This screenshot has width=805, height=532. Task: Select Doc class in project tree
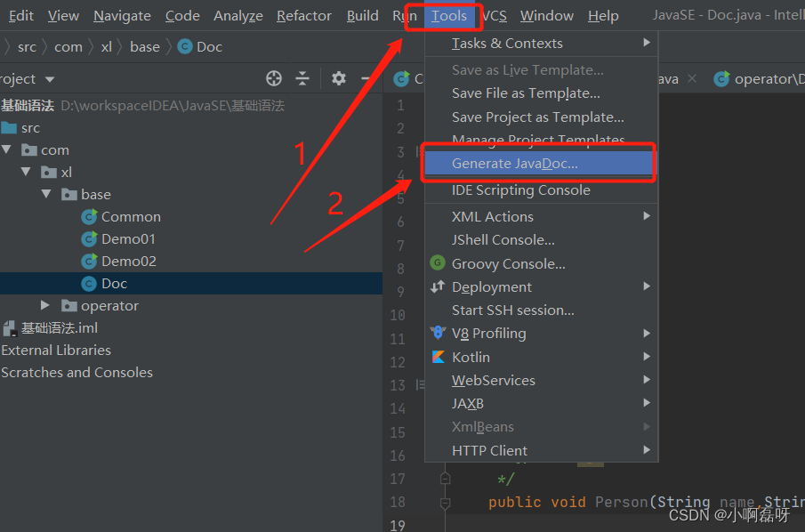114,284
